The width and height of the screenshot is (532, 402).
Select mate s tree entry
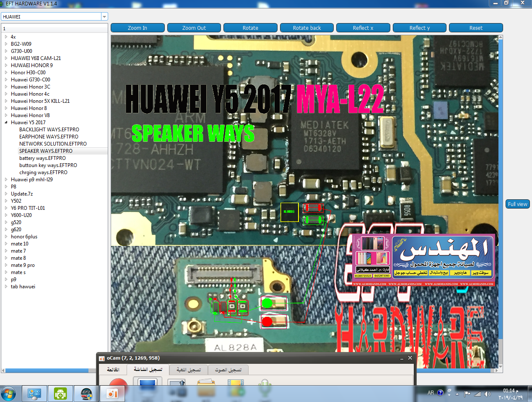coord(18,272)
